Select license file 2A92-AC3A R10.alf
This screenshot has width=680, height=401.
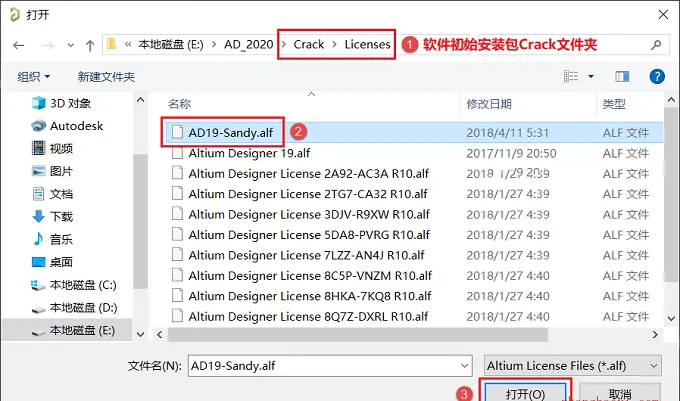pos(308,173)
